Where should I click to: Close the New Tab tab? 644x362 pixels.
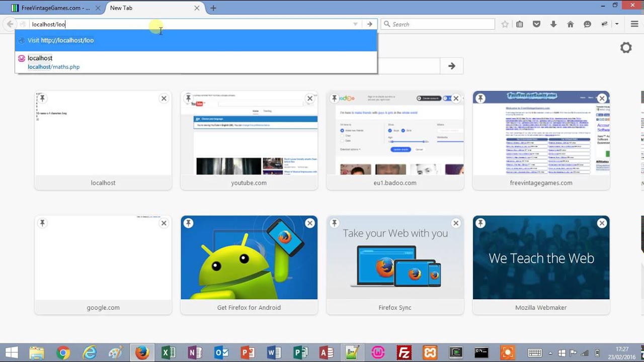[x=197, y=8]
